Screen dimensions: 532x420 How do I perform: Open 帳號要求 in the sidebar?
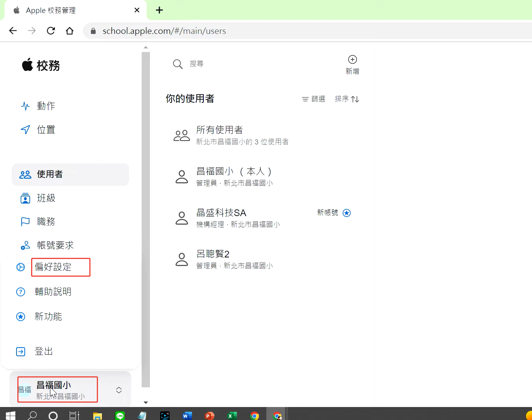[55, 245]
